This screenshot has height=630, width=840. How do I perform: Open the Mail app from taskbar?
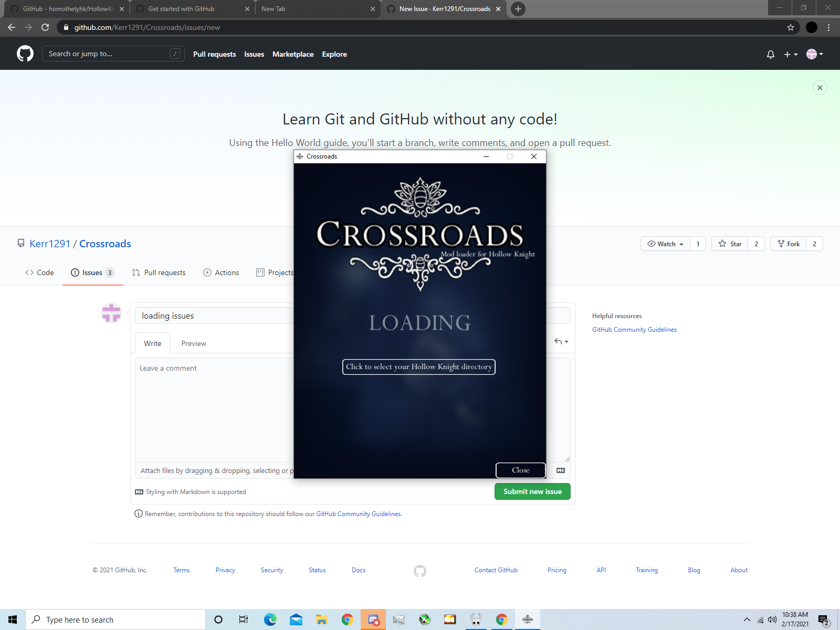point(296,619)
